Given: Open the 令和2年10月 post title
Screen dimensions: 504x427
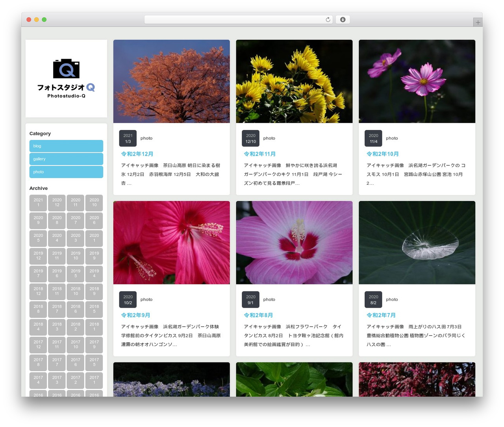Looking at the screenshot, I should click(383, 154).
